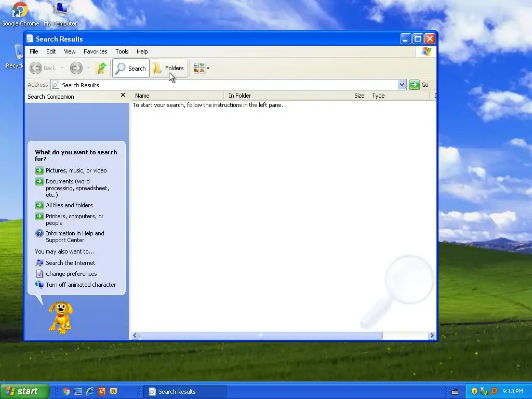
Task: Open the Edit menu
Action: (51, 51)
